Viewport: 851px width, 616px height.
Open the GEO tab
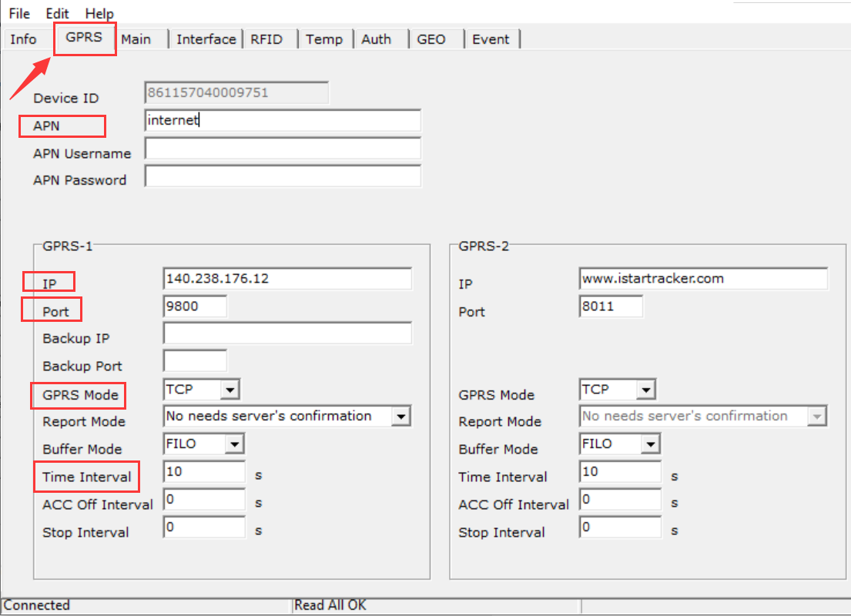pyautogui.click(x=431, y=38)
